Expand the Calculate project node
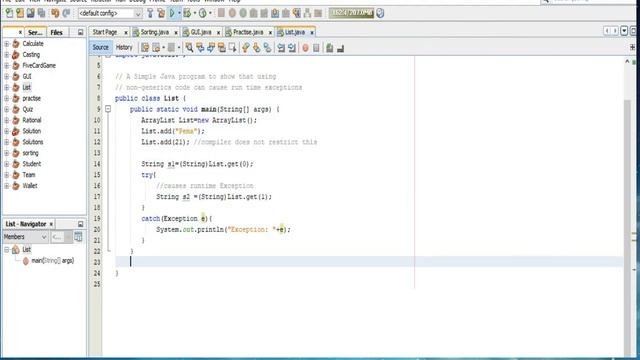640x360 pixels. tap(7, 43)
